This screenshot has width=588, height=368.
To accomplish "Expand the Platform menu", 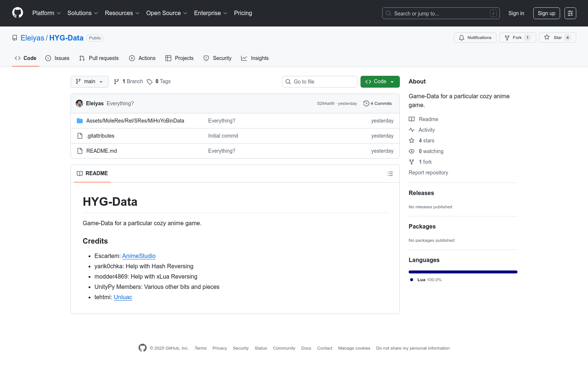I will pos(47,13).
